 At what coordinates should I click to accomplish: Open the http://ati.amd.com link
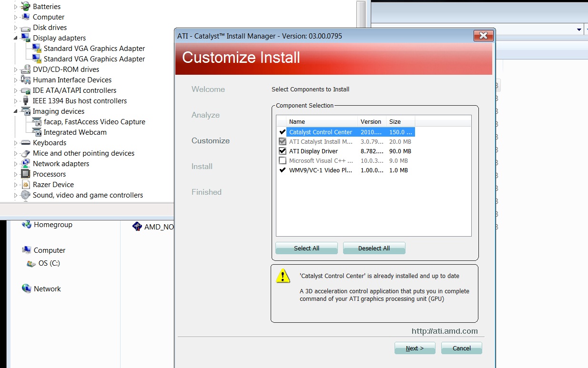(445, 331)
